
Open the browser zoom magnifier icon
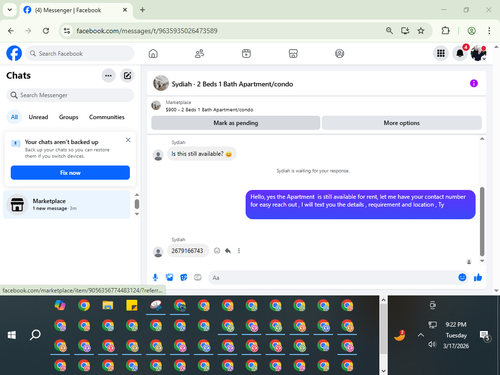tap(389, 31)
